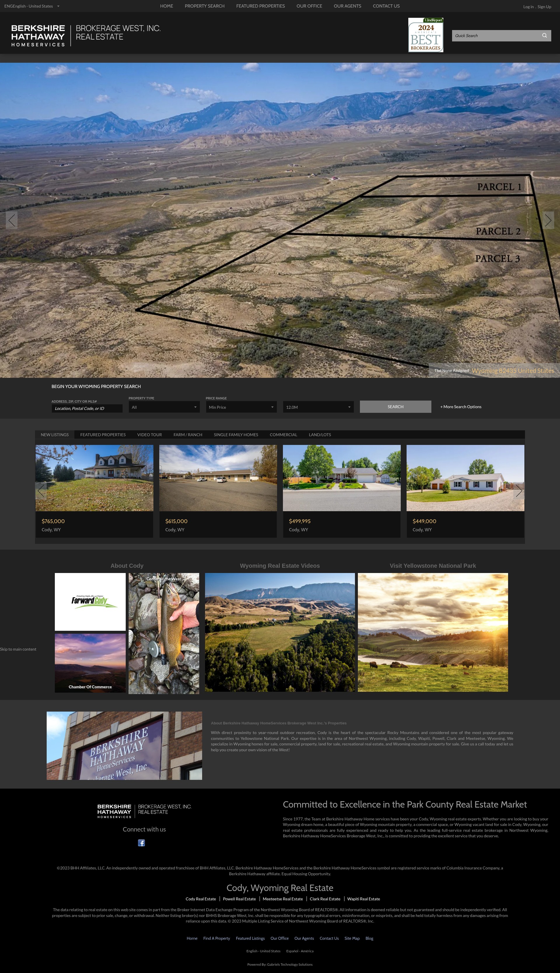
Task: Open Our Agents in top navigation
Action: pyautogui.click(x=347, y=6)
